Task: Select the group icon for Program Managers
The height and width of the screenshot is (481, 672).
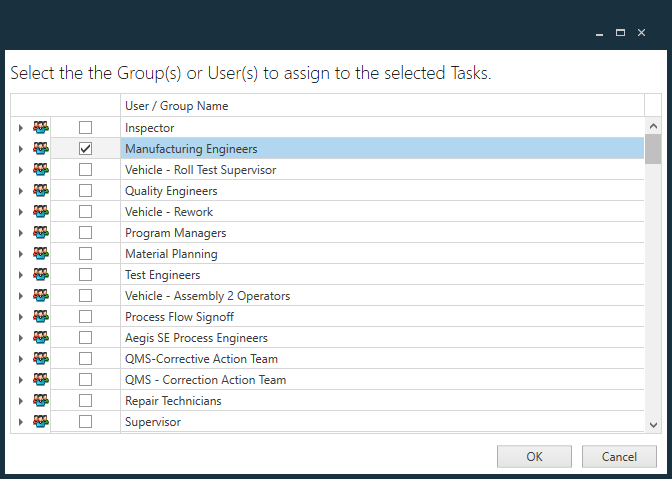Action: point(40,233)
